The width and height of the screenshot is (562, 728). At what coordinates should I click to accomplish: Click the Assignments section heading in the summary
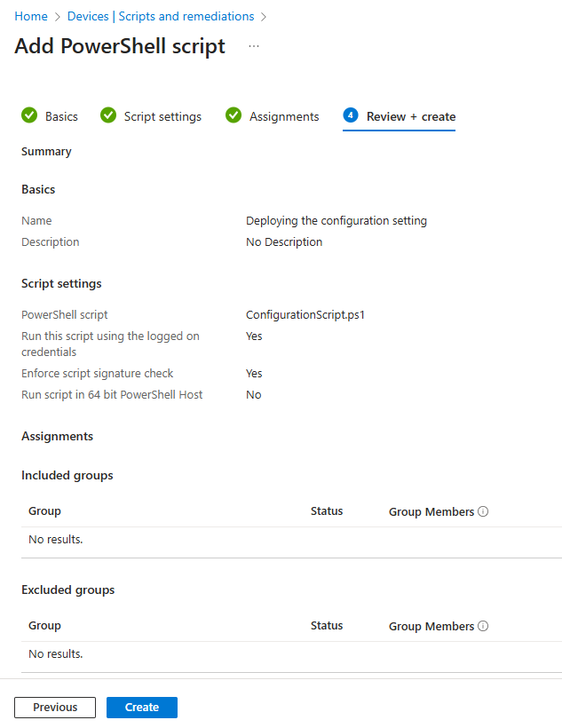57,437
